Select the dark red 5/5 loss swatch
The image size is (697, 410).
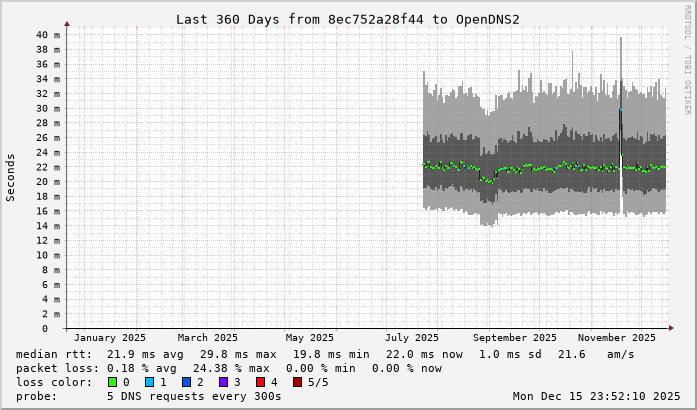pyautogui.click(x=297, y=382)
